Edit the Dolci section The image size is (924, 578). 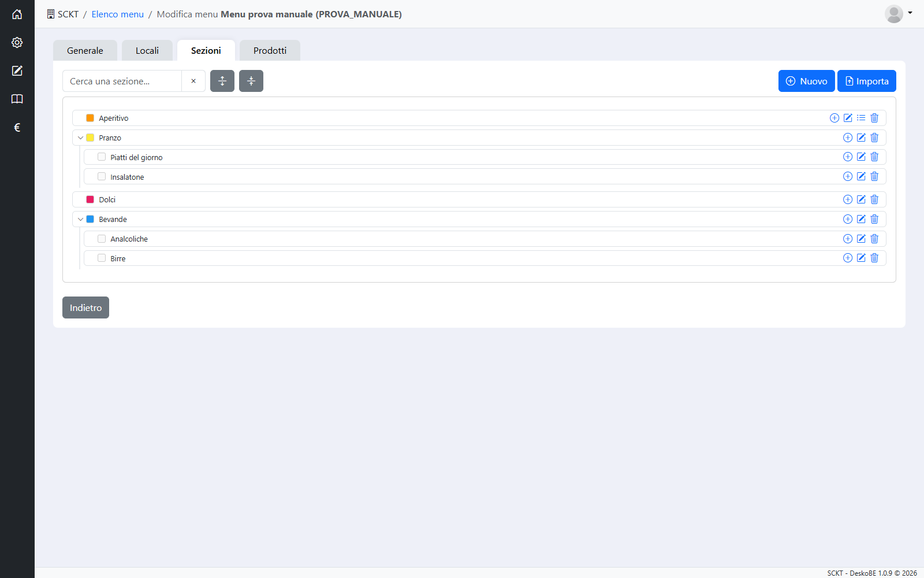[861, 199]
